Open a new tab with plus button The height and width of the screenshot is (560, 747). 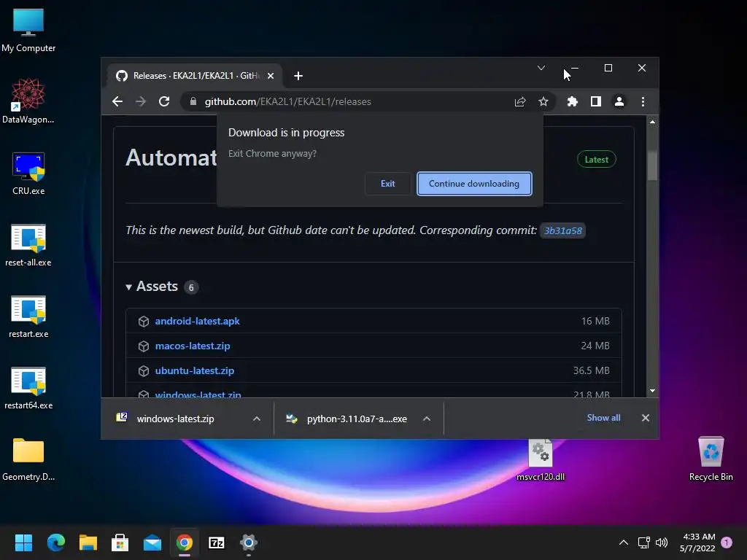click(x=298, y=76)
